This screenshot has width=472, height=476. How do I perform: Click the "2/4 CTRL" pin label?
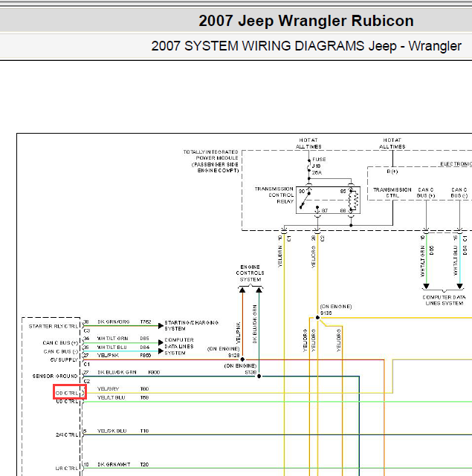[x=67, y=435]
